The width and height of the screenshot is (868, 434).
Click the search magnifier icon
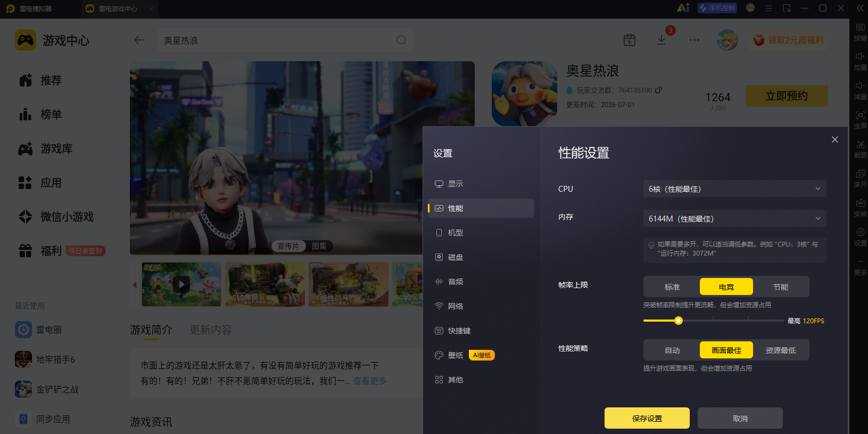[401, 40]
